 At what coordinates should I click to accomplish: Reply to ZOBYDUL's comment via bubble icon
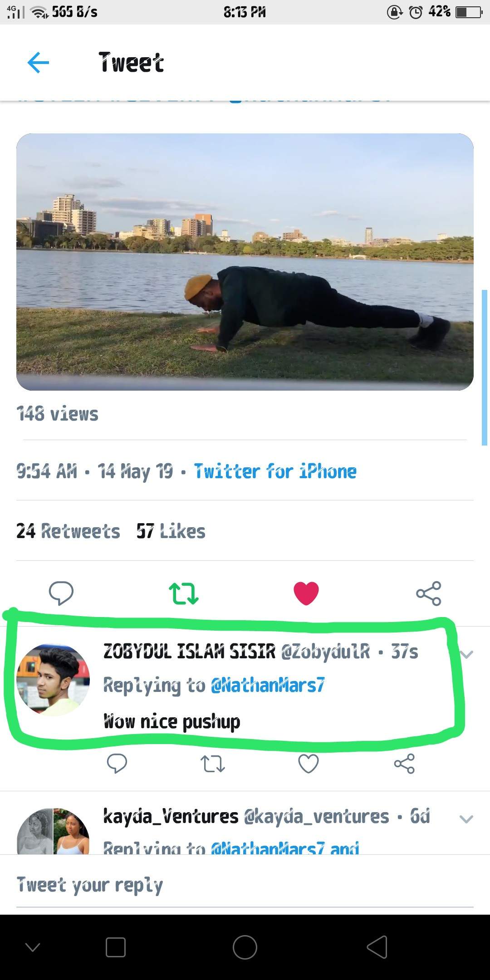[117, 764]
